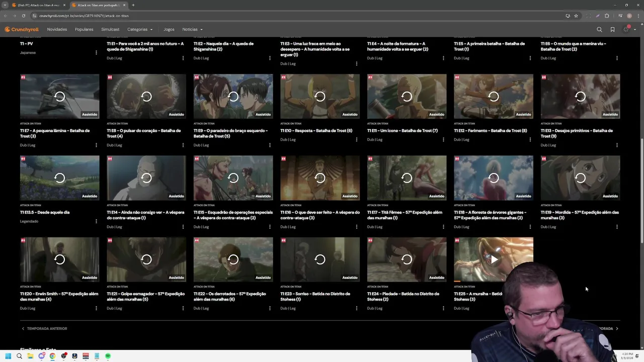This screenshot has width=644, height=362.
Task: Open more options for episode T1 E21
Action: 183,308
